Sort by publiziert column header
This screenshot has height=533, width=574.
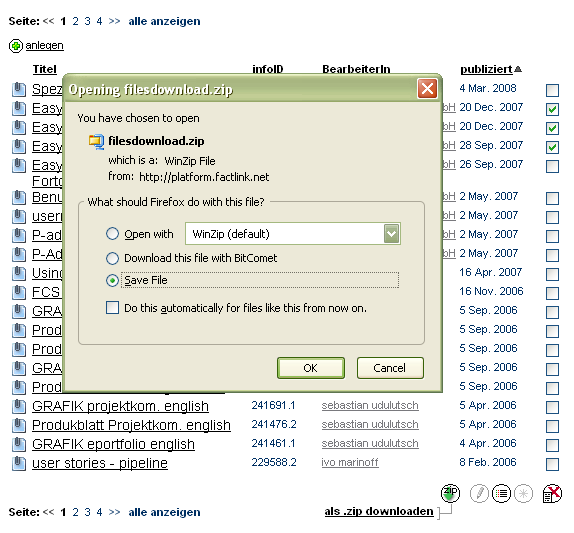486,69
